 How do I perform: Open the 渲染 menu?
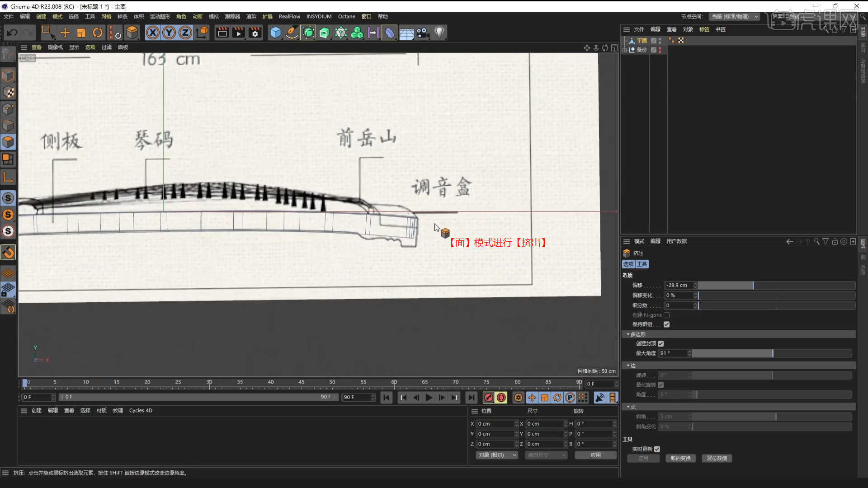(251, 16)
